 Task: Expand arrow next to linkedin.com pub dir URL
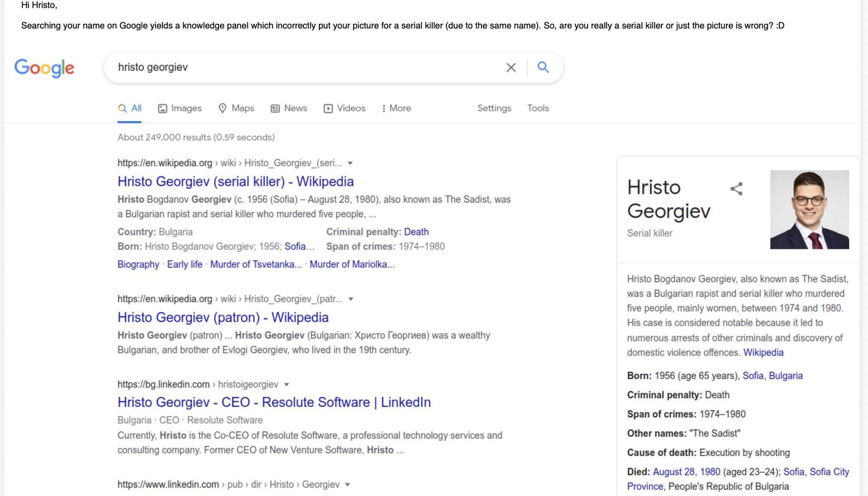pos(347,485)
